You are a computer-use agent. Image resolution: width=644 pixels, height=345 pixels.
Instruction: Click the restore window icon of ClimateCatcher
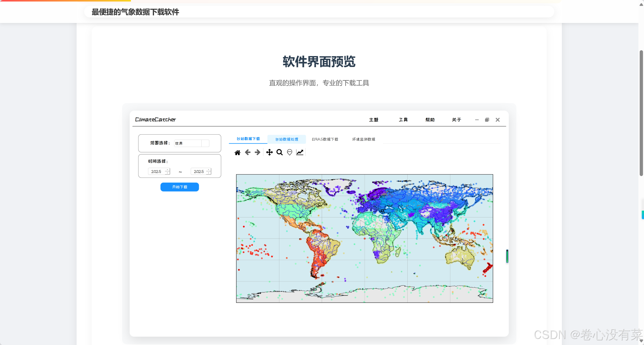[487, 120]
